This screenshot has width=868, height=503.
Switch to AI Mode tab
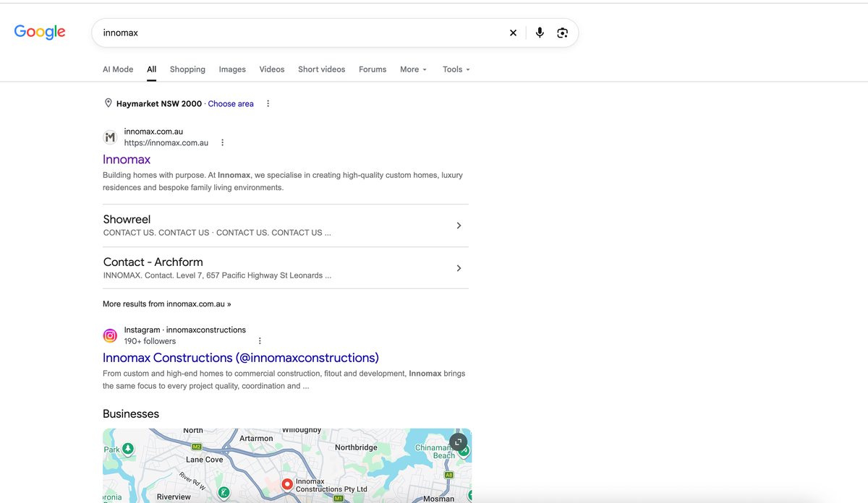118,69
